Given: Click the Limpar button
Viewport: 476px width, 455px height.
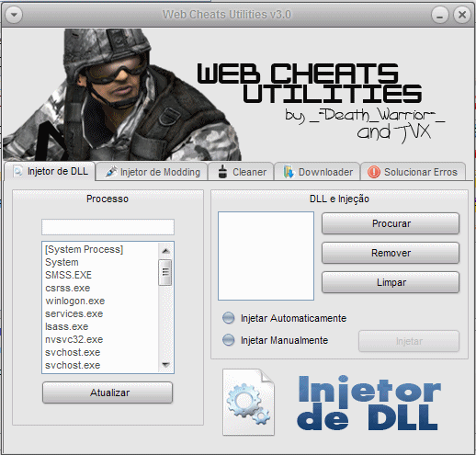Looking at the screenshot, I should tap(391, 282).
